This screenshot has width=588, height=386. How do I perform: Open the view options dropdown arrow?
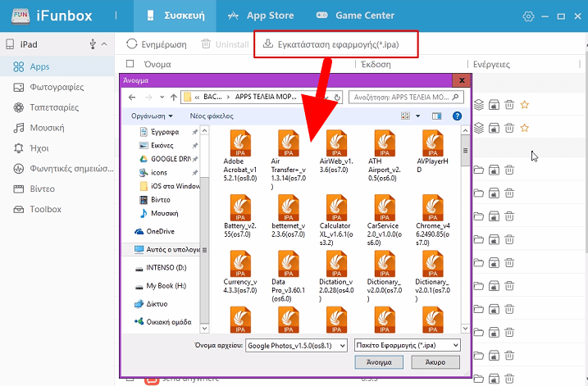417,116
